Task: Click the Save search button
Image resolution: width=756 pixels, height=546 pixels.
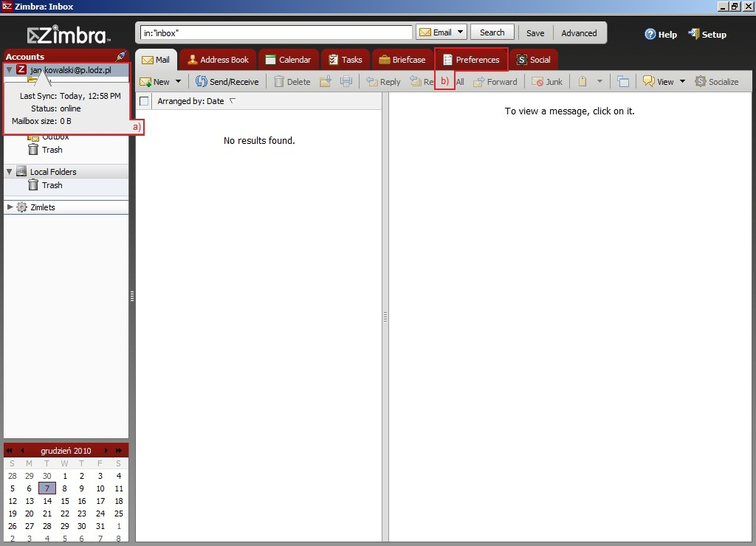Action: click(535, 32)
